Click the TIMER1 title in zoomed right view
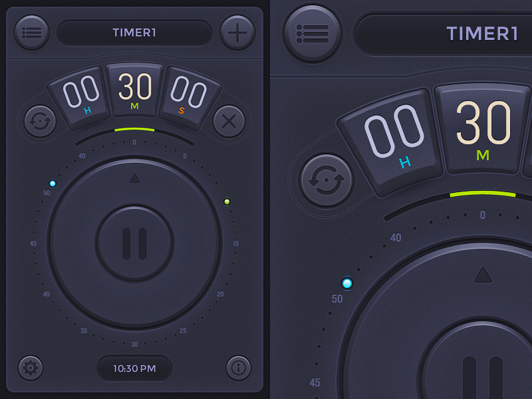This screenshot has width=532, height=399. 482,34
